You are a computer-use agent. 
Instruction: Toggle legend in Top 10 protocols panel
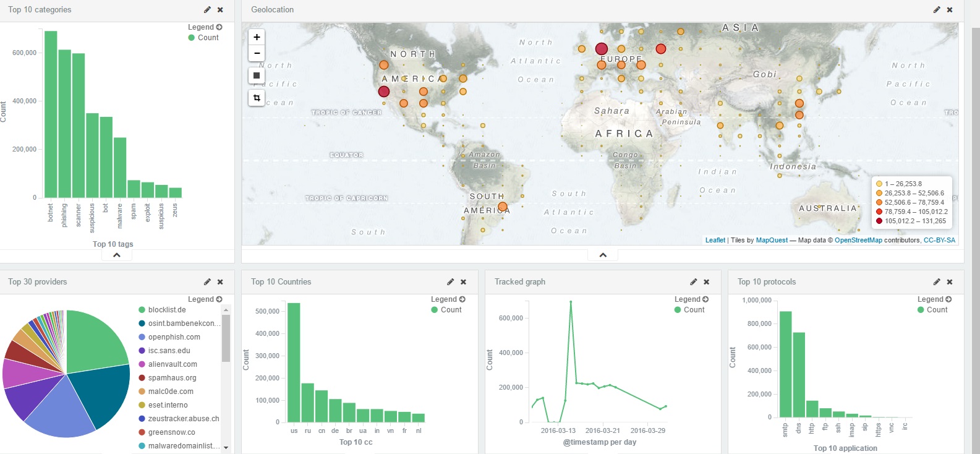pyautogui.click(x=934, y=299)
